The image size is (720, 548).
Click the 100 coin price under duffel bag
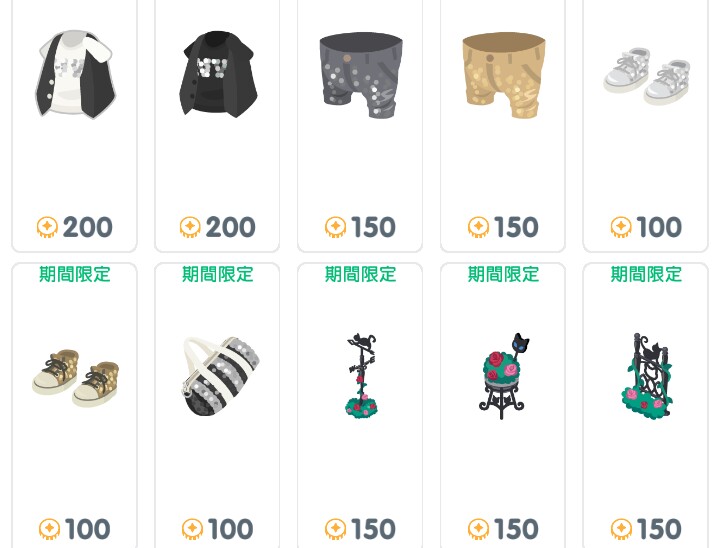(x=230, y=529)
